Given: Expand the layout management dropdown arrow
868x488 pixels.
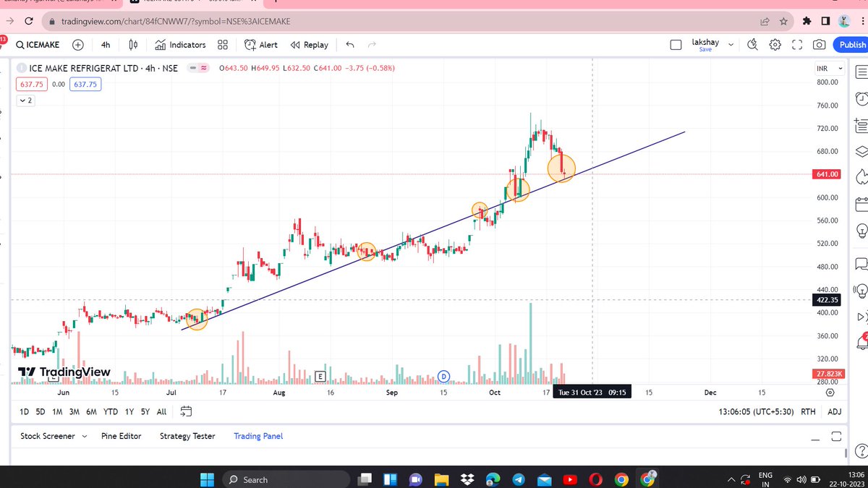Looking at the screenshot, I should coord(731,45).
